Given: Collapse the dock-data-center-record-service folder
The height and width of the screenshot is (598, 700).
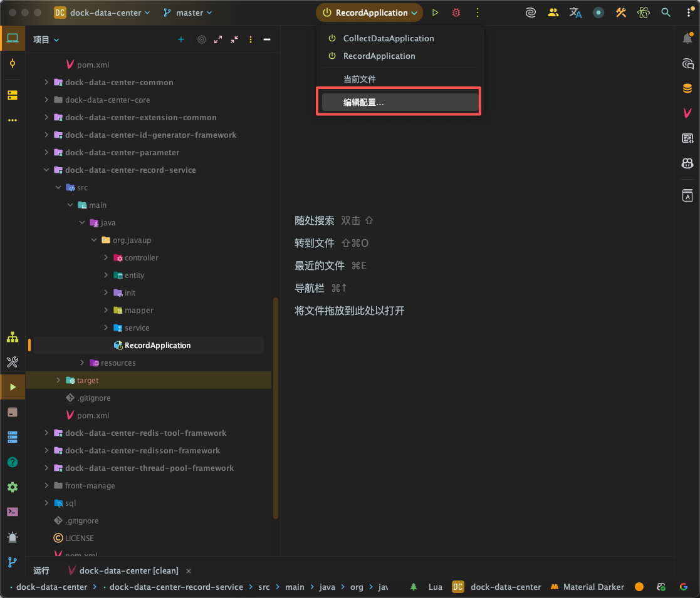Looking at the screenshot, I should click(46, 170).
